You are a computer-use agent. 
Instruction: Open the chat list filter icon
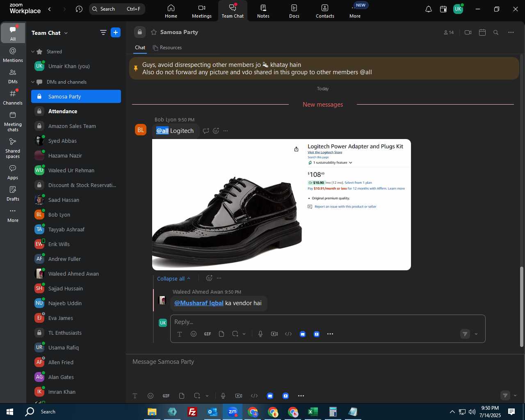103,32
